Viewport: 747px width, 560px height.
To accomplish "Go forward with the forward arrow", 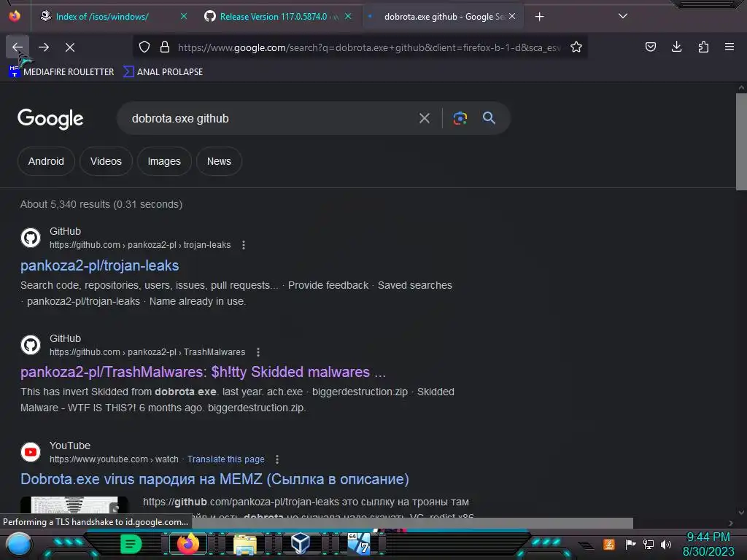I will pos(43,47).
